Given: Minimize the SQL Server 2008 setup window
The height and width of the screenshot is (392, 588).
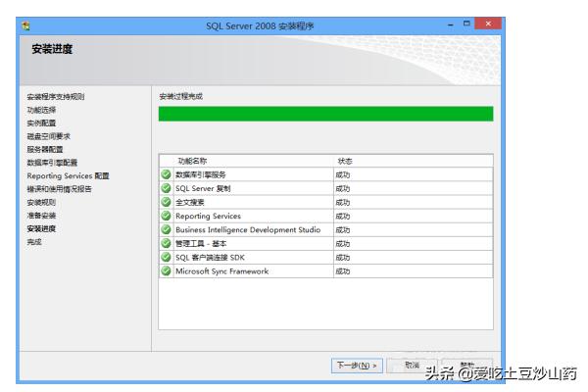Looking at the screenshot, I should pyautogui.click(x=451, y=24).
